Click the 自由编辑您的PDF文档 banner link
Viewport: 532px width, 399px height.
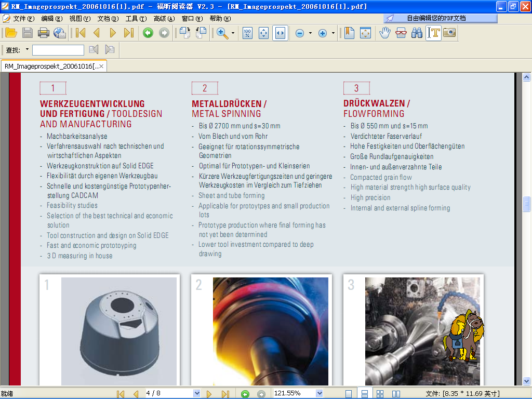441,18
